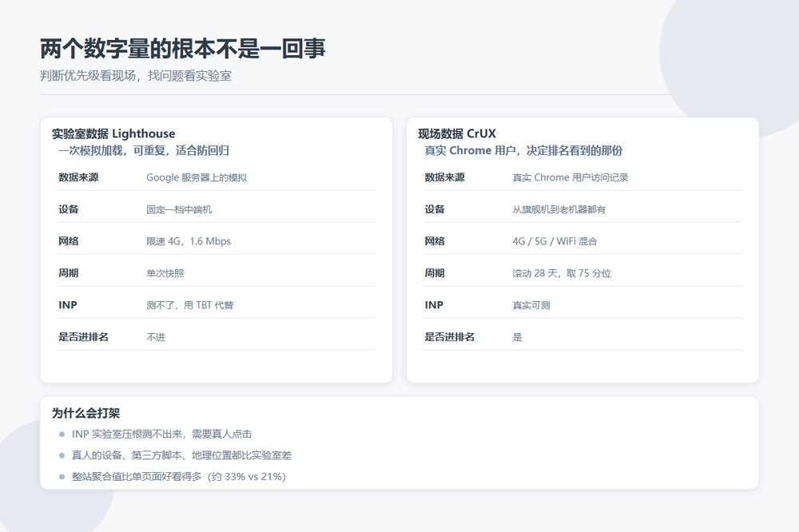This screenshot has height=532, width=799.
Task: Select the value 滚动 28 天，取 75 分位
Action: pos(562,273)
